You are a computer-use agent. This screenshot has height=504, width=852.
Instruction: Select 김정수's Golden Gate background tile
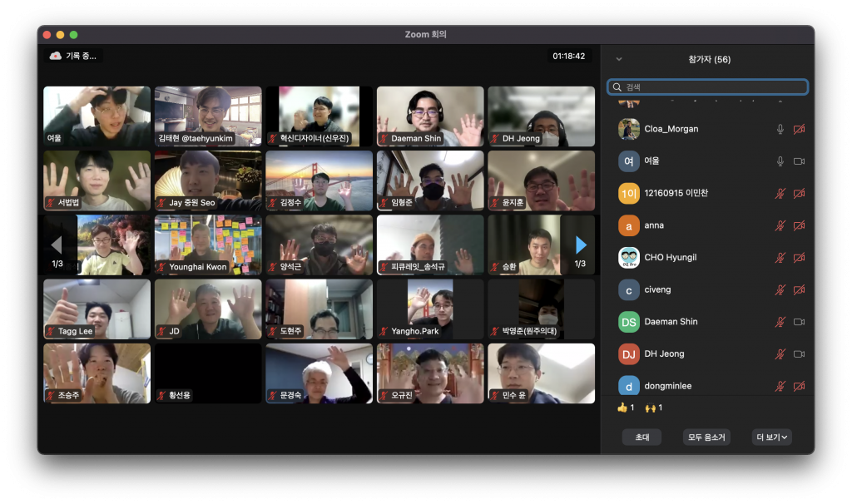point(319,180)
